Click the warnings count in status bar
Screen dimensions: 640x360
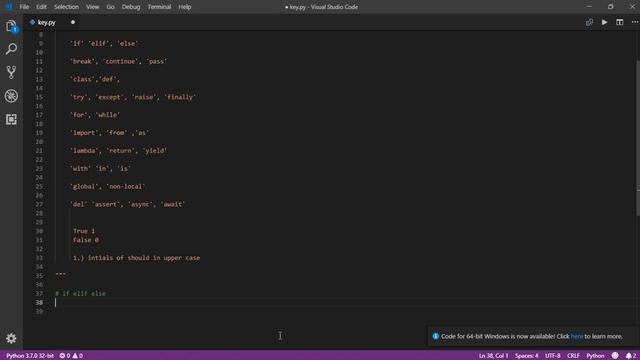point(78,356)
